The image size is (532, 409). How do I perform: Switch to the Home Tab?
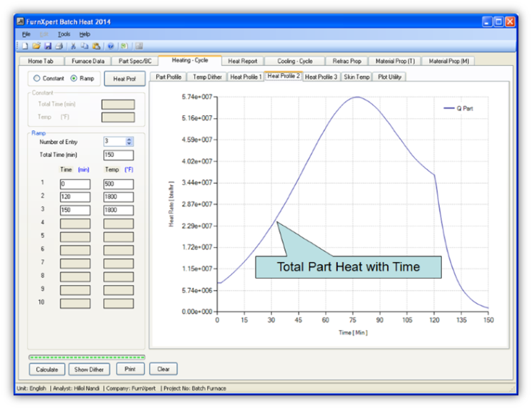coord(41,61)
